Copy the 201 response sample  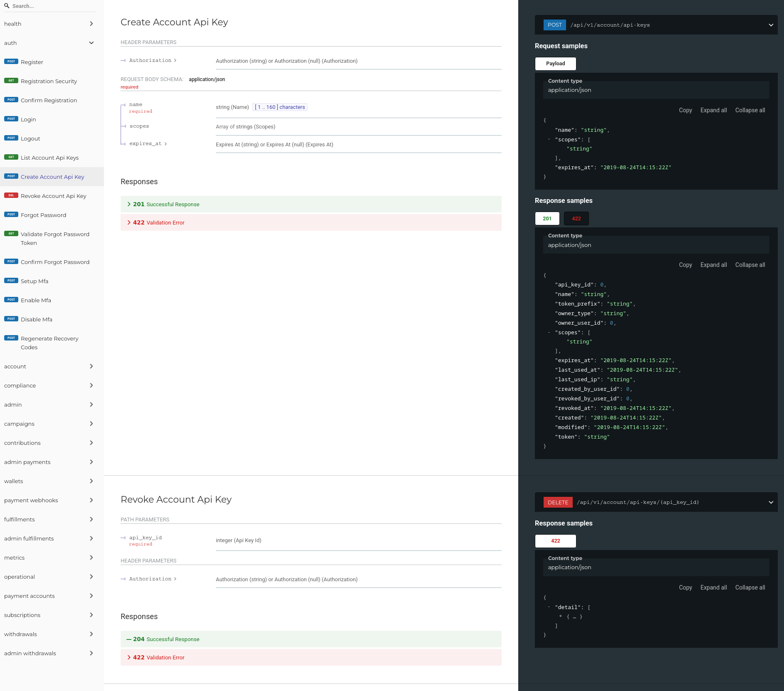coord(685,265)
